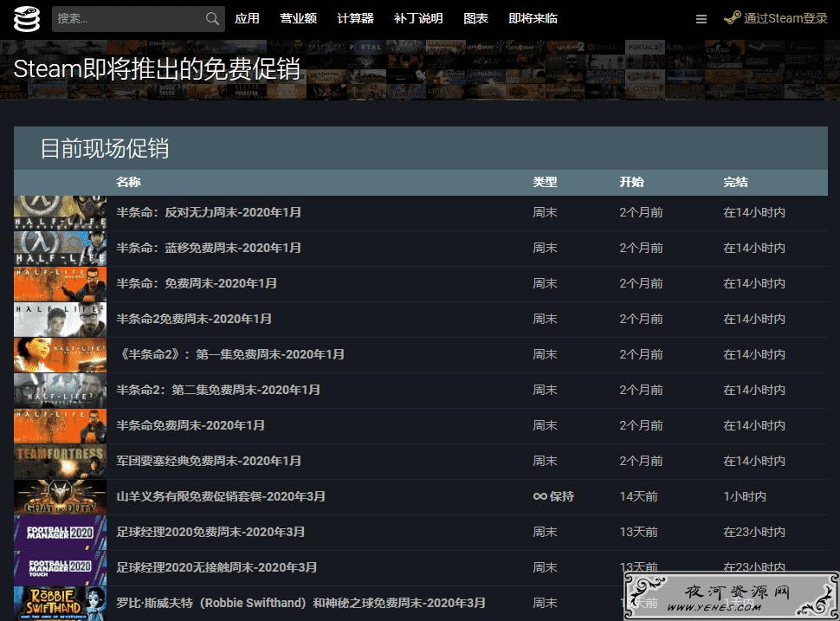Open Half-Life Opposing Force thumbnail

tap(60, 213)
